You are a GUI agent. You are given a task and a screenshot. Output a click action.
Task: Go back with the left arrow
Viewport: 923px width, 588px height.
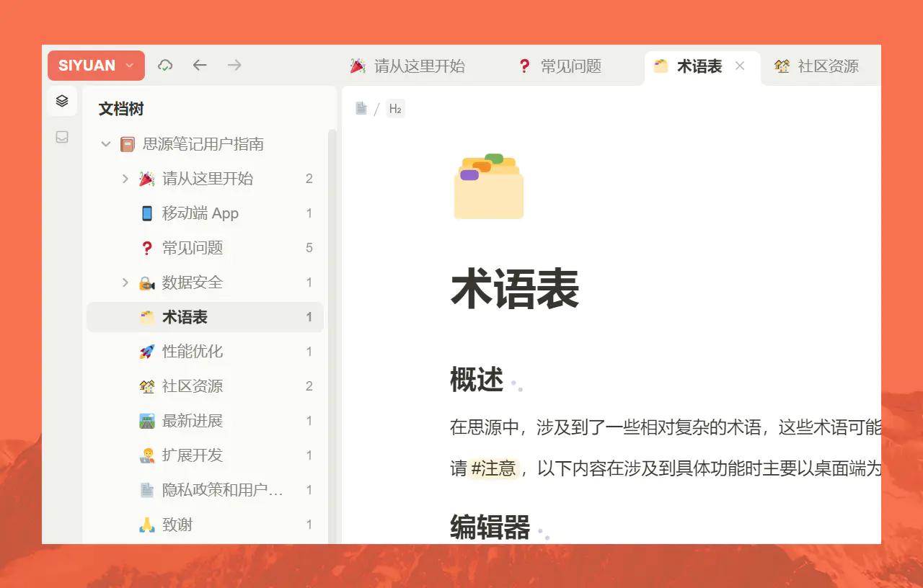pos(200,66)
